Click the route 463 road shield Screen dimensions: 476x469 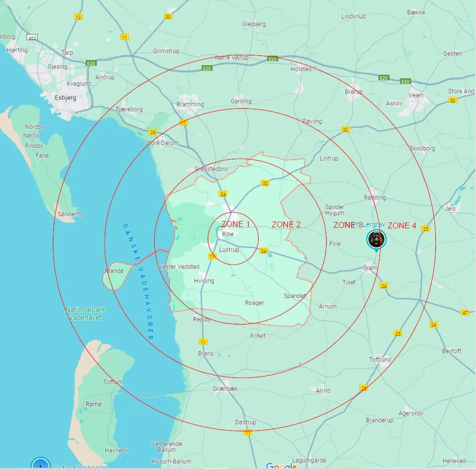[33, 37]
